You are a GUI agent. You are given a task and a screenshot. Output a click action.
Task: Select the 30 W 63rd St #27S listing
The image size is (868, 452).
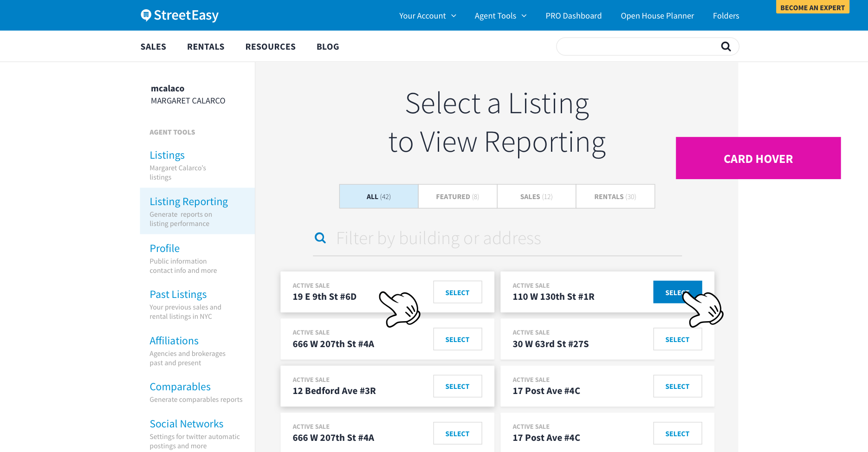(x=678, y=339)
